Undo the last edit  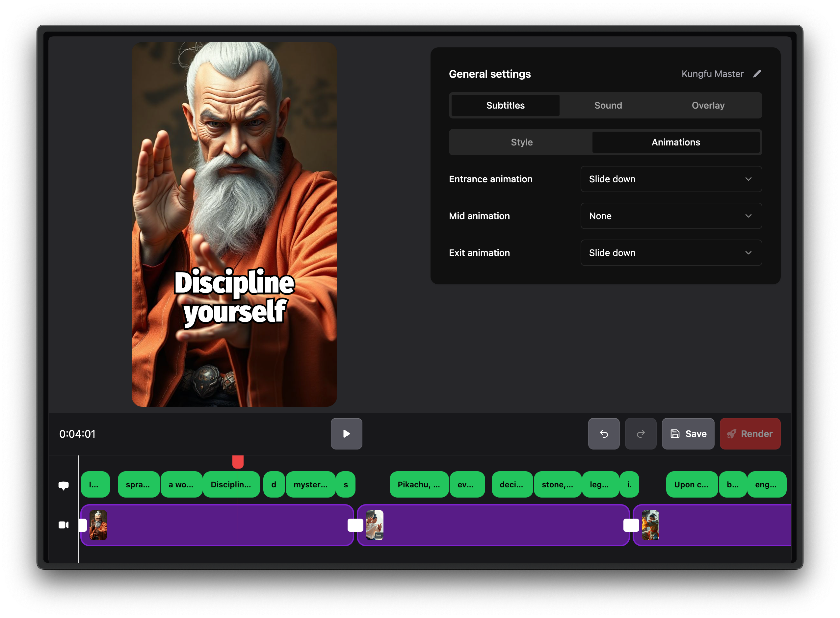coord(604,434)
